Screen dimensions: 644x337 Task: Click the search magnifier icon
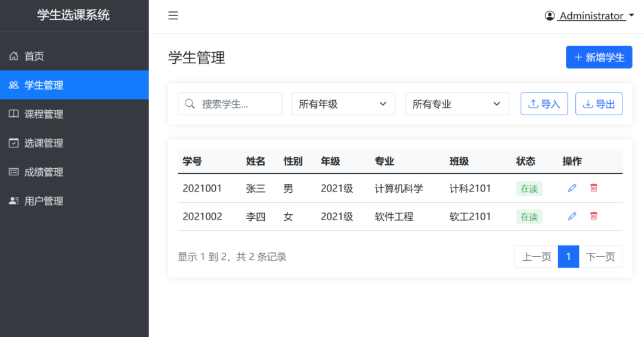[190, 104]
